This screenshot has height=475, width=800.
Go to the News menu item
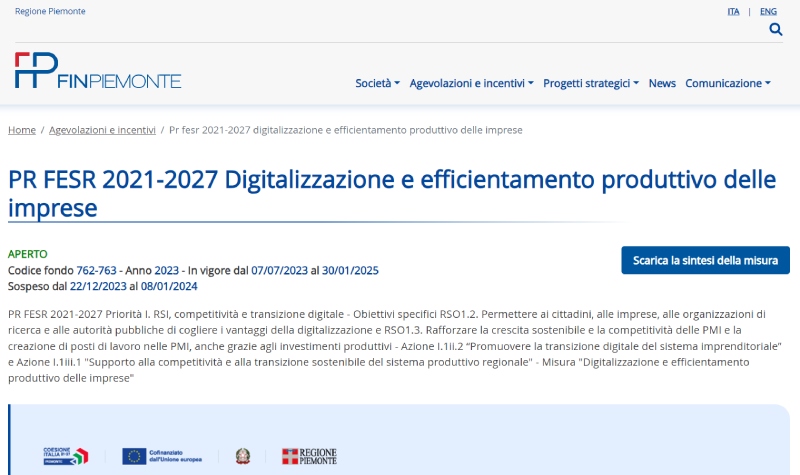[x=662, y=83]
